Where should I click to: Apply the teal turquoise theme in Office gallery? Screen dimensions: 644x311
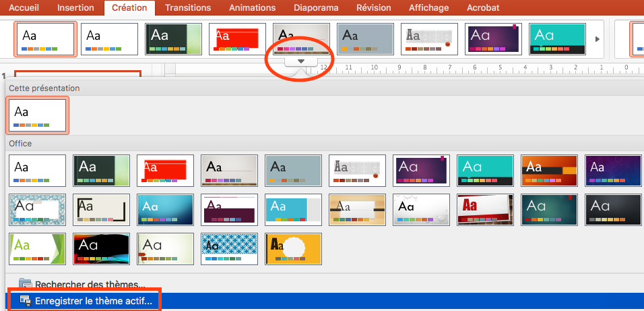[x=485, y=171]
